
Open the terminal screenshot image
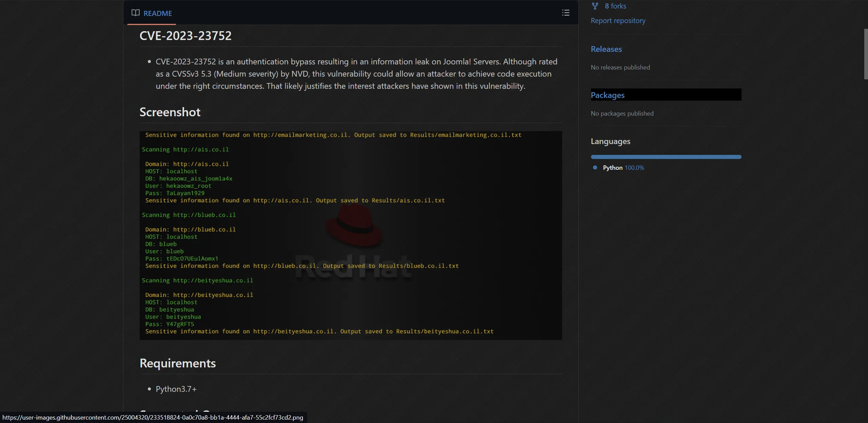coord(351,235)
